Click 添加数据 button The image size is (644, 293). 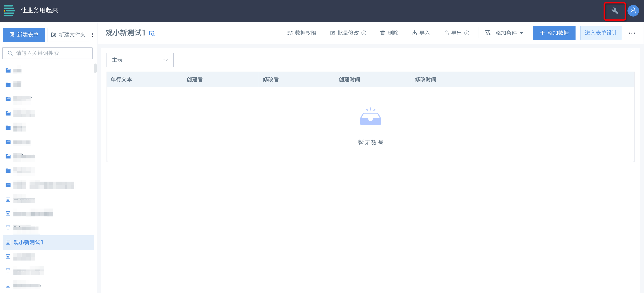tap(554, 33)
